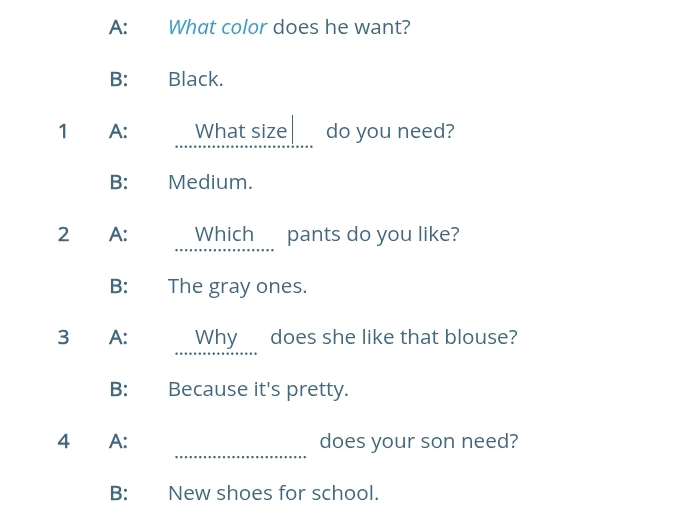Viewport: 687px width, 518px height.
Task: Click the "B:" label beside "Medium."
Action: coord(119,183)
